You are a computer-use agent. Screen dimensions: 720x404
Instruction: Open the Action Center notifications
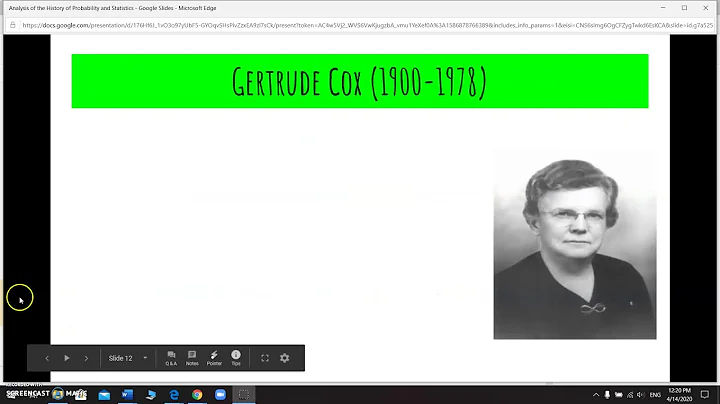pos(705,395)
